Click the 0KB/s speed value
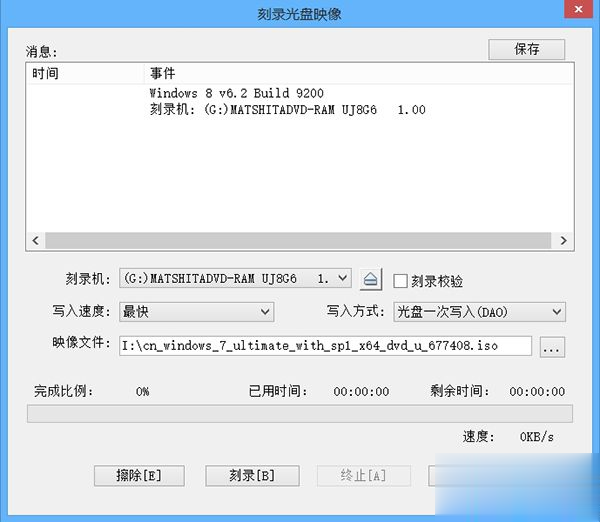The image size is (600, 522). tap(536, 437)
